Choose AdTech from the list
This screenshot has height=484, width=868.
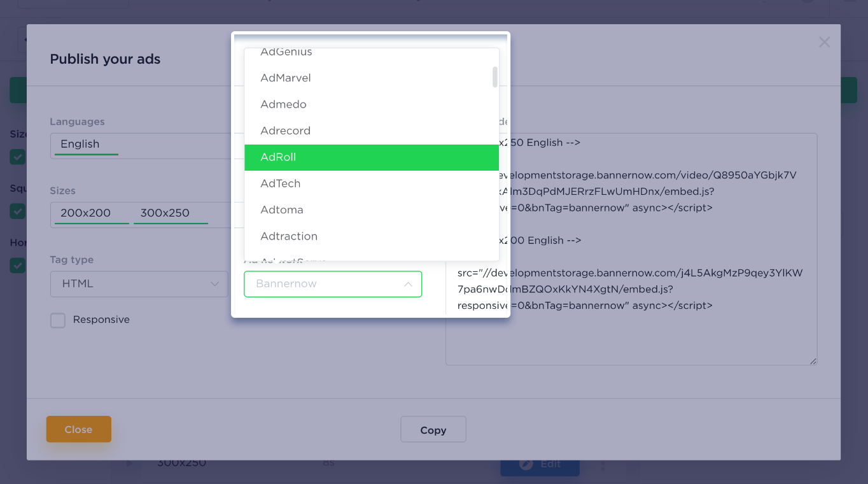[x=371, y=183]
